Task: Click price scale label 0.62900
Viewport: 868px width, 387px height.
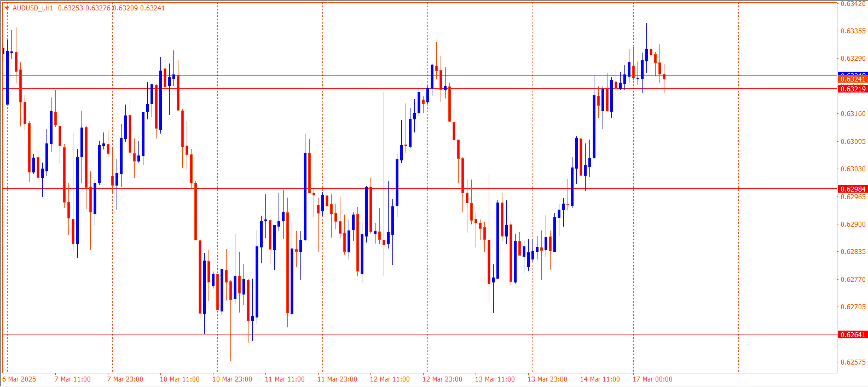Action: [x=853, y=224]
